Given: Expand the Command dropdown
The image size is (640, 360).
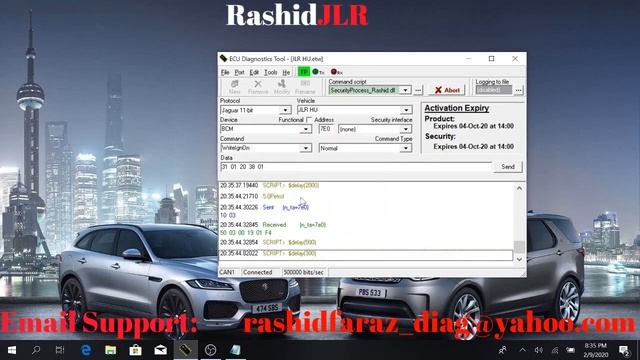Looking at the screenshot, I should pos(305,148).
